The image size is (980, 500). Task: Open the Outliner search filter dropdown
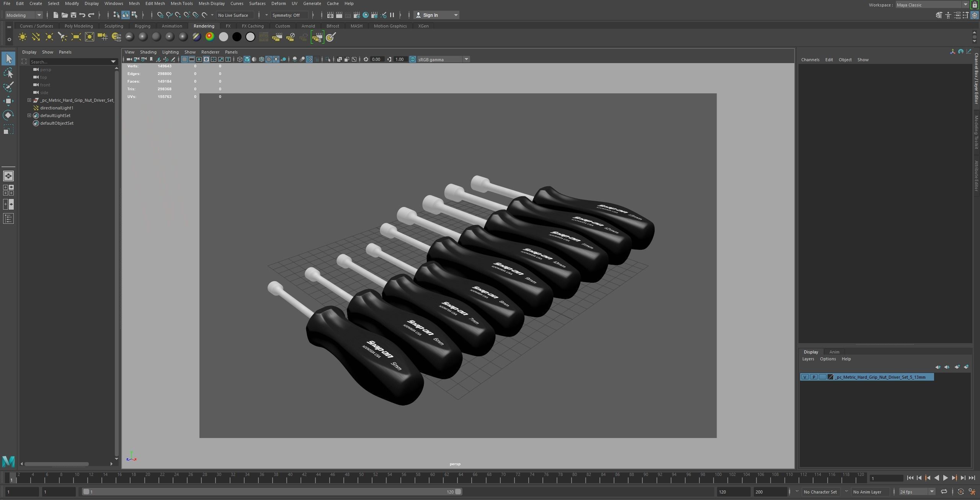click(x=113, y=62)
